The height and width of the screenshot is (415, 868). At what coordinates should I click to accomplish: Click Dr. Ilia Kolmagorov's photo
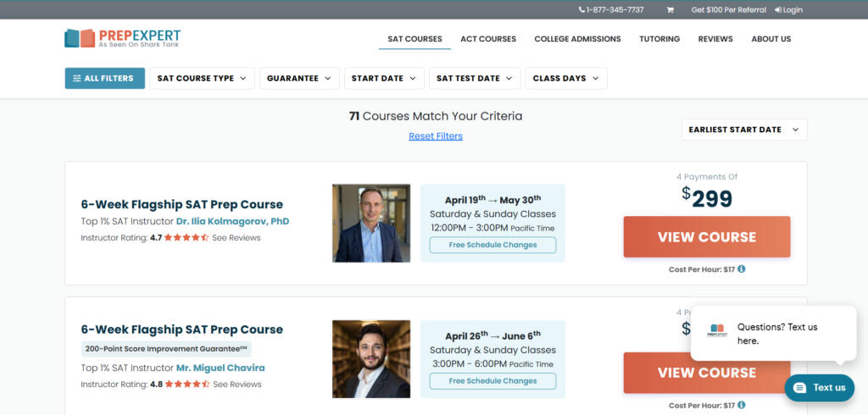(371, 223)
